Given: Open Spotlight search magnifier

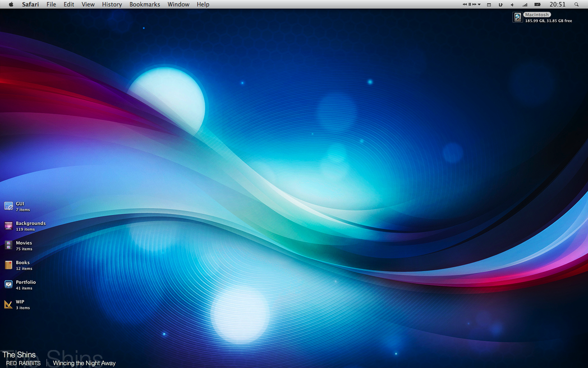Looking at the screenshot, I should pyautogui.click(x=576, y=4).
